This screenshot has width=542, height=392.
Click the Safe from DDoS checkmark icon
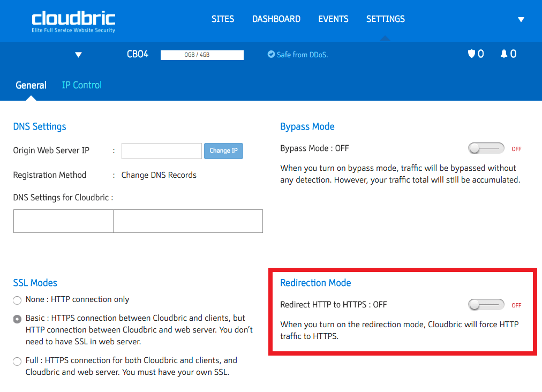[x=271, y=54]
